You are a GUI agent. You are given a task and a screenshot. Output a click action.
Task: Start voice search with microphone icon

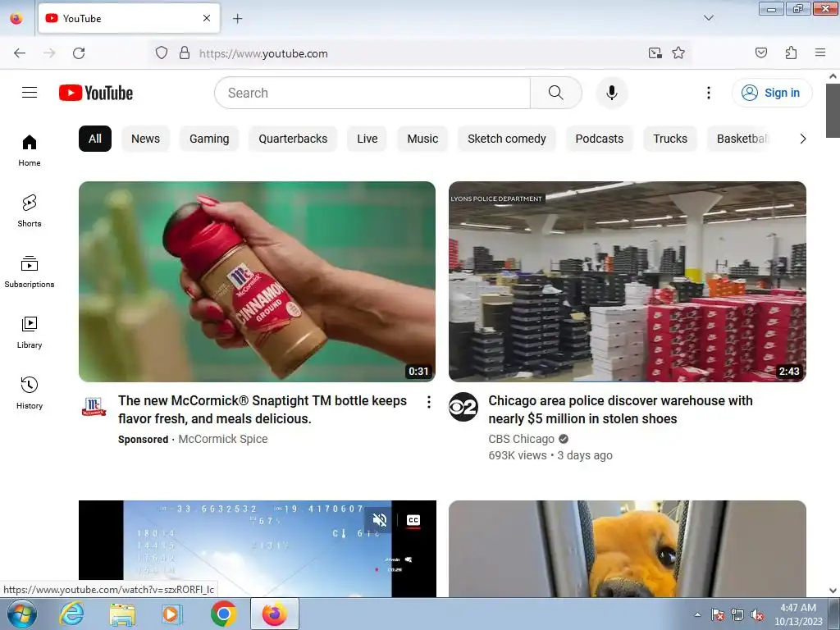click(x=612, y=93)
